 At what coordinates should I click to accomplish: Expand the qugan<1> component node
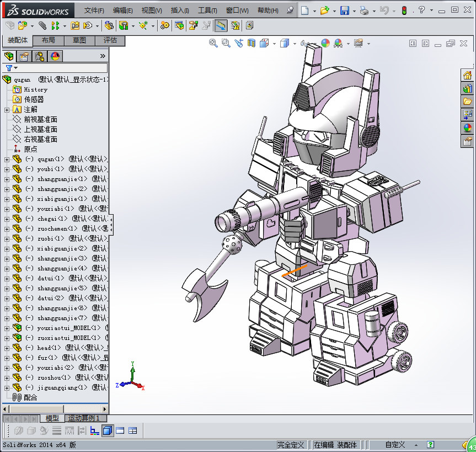pos(7,159)
